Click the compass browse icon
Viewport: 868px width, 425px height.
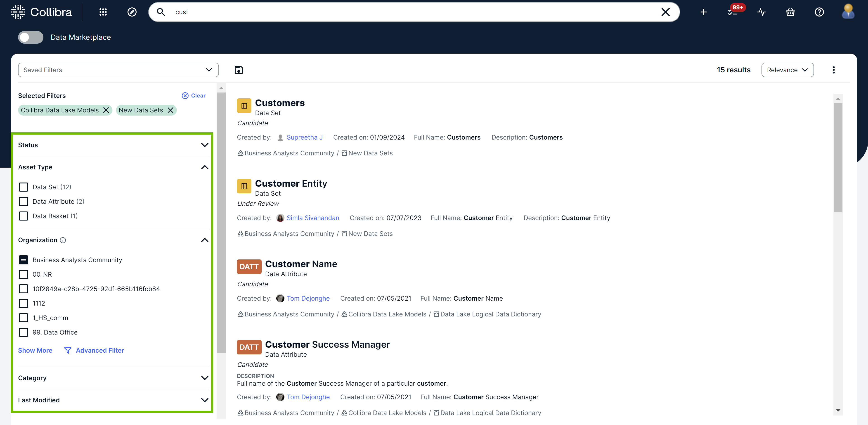(132, 12)
